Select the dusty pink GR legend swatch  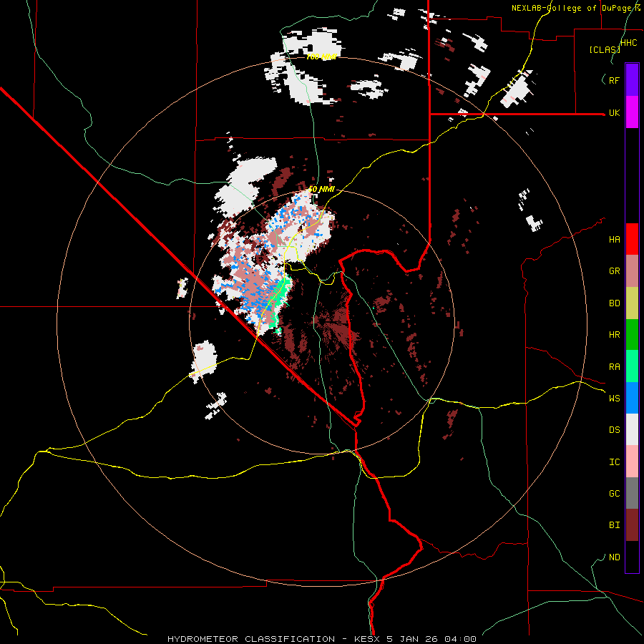coord(632,271)
